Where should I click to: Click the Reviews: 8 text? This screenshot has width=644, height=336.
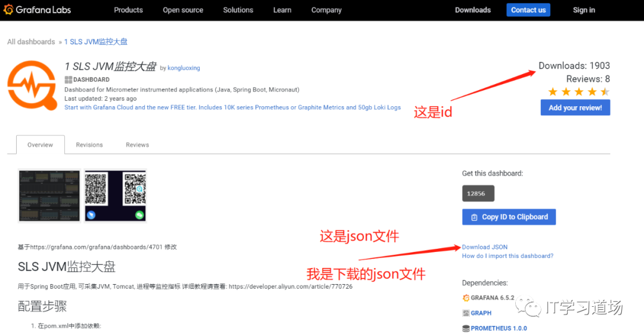588,79
